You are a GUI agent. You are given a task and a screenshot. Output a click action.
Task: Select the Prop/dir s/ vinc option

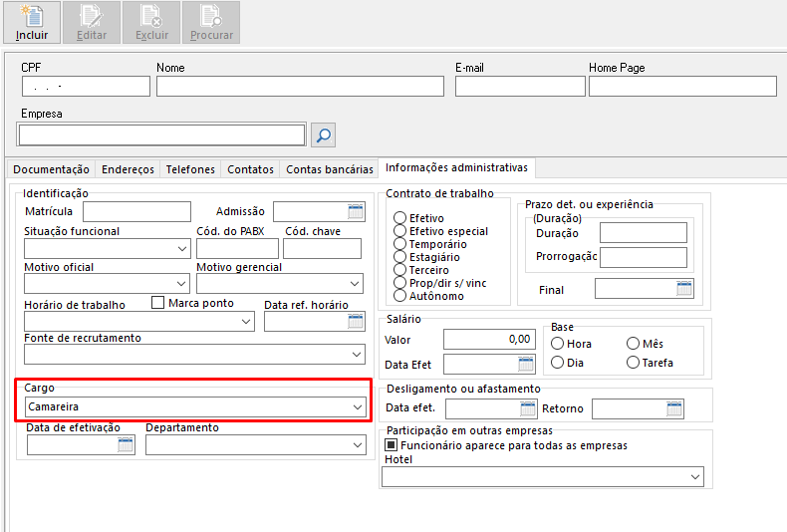point(400,283)
